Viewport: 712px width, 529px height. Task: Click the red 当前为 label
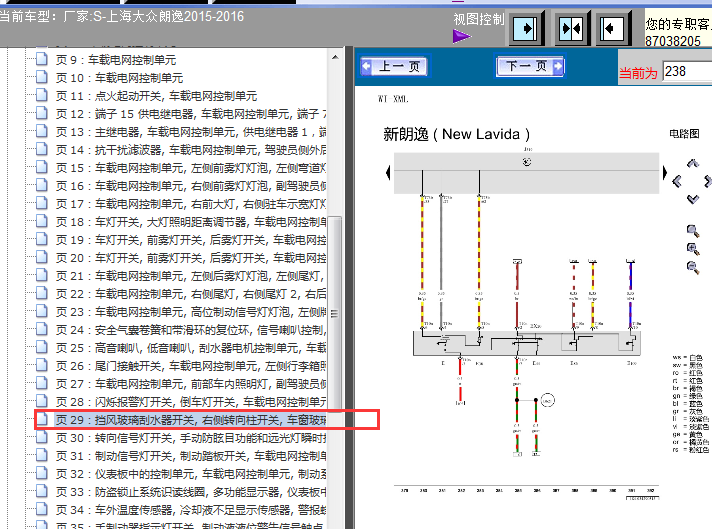(638, 73)
